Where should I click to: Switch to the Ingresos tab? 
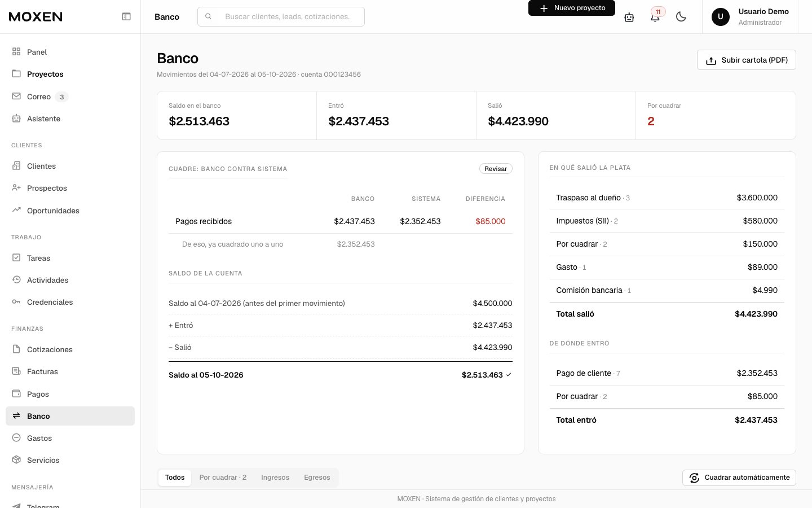275,478
